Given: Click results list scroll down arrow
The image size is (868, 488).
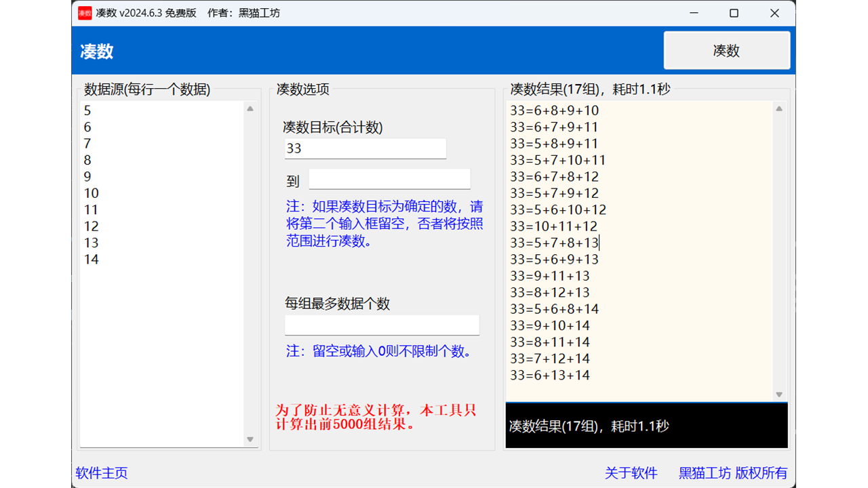Looking at the screenshot, I should click(x=779, y=394).
